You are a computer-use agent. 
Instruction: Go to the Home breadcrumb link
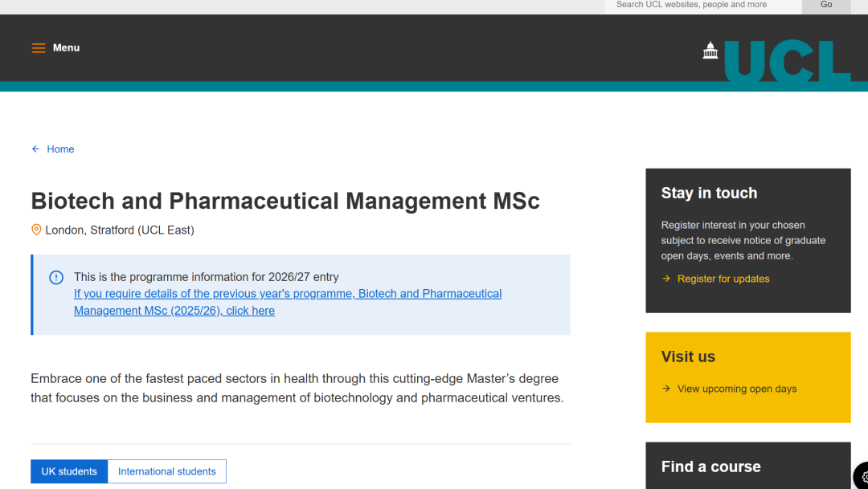pos(60,149)
